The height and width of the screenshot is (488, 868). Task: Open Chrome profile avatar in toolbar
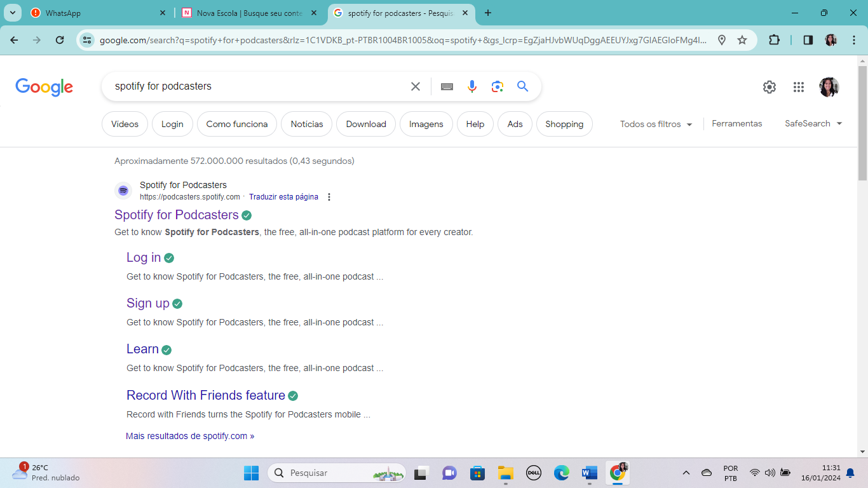click(831, 40)
